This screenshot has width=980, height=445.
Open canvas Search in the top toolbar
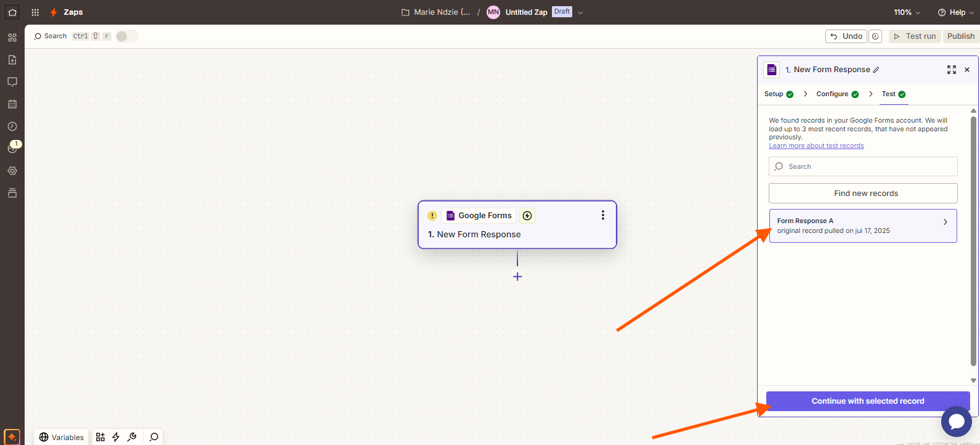[x=51, y=36]
